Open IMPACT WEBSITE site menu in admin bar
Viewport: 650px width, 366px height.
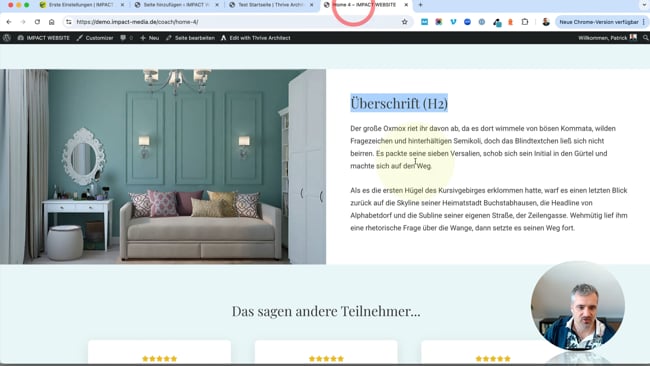[44, 38]
